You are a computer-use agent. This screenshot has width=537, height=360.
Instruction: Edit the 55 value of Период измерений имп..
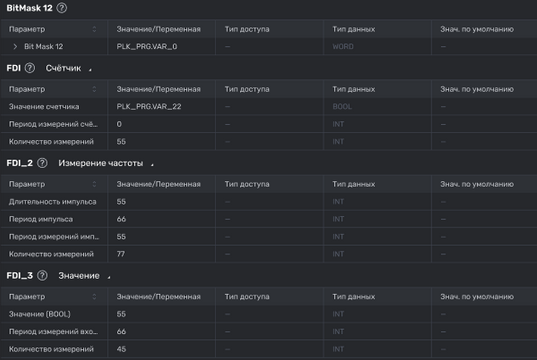[x=162, y=237]
